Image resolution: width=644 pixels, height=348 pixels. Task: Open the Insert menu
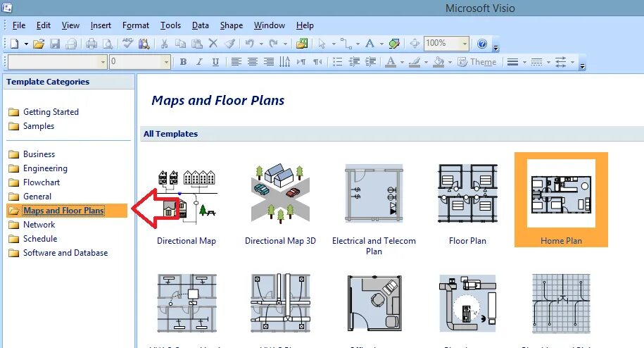[101, 25]
